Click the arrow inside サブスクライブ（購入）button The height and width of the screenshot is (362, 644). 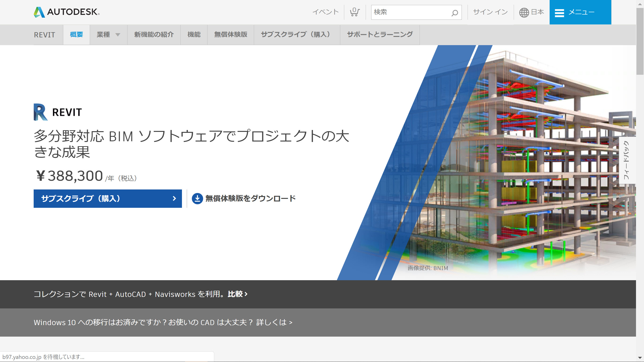[174, 198]
